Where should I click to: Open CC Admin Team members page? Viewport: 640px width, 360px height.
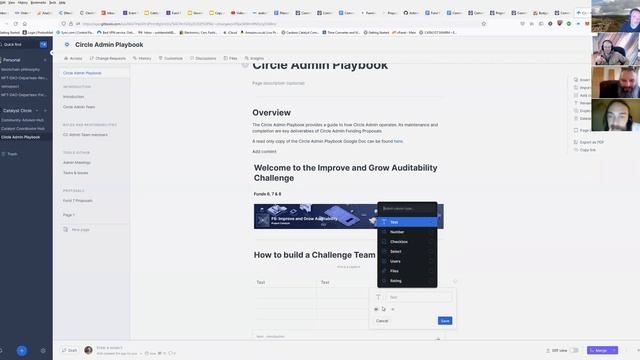[x=85, y=135]
